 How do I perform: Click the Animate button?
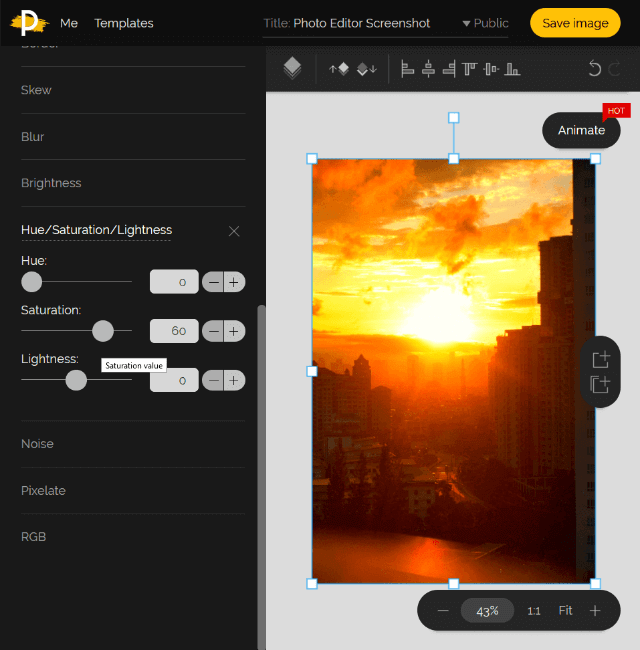[x=581, y=130]
